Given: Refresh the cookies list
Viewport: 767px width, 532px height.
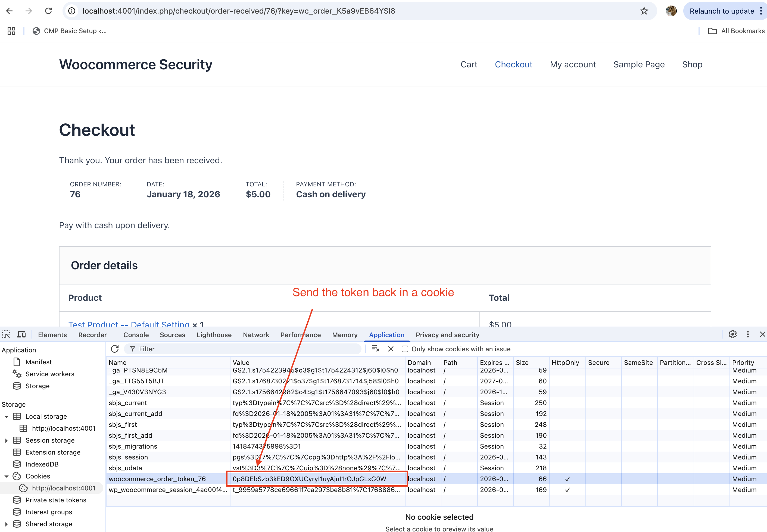Looking at the screenshot, I should pyautogui.click(x=115, y=349).
